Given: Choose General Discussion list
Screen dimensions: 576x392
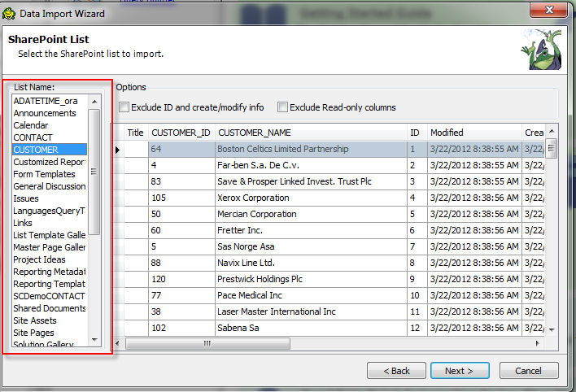Looking at the screenshot, I should 50,186.
